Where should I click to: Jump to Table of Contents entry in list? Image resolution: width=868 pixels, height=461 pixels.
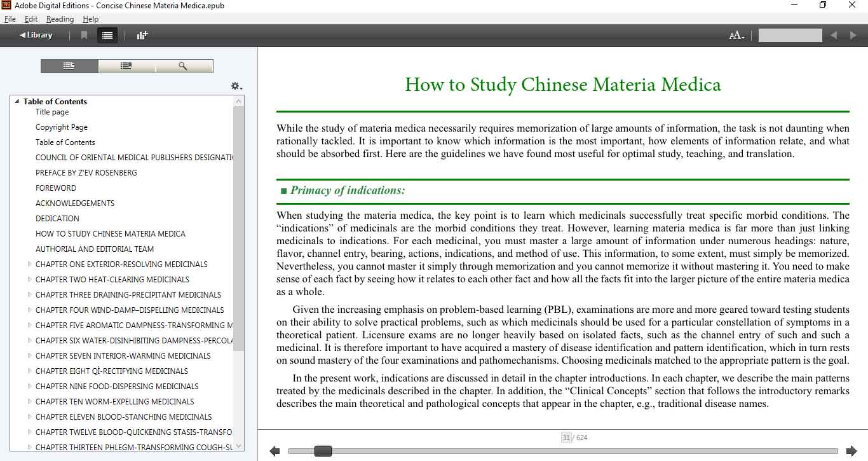point(65,142)
